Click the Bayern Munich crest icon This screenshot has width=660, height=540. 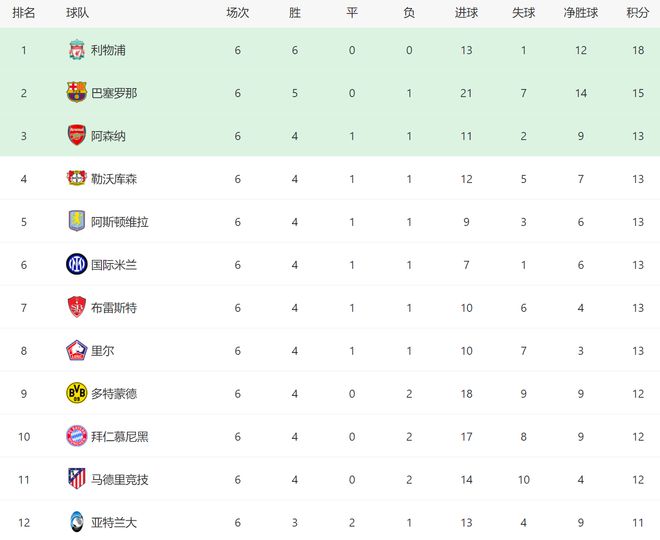[77, 436]
